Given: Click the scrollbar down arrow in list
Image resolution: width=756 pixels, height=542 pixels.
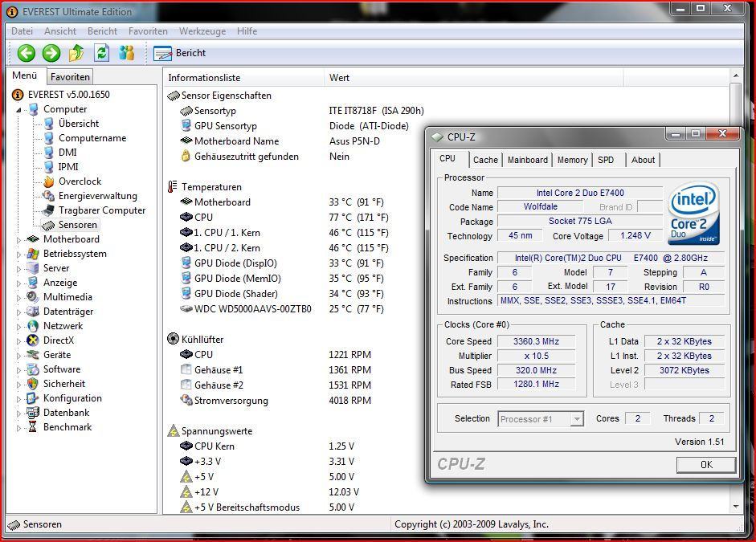Looking at the screenshot, I should tap(736, 507).
